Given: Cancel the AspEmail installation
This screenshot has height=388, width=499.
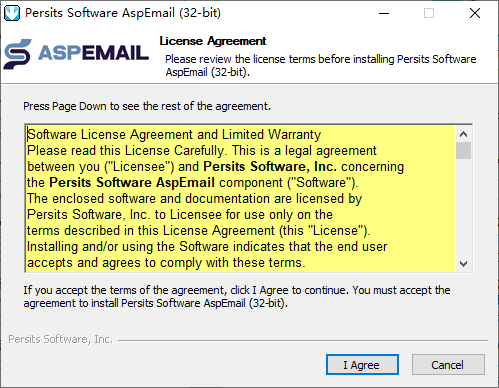Looking at the screenshot, I should (448, 365).
